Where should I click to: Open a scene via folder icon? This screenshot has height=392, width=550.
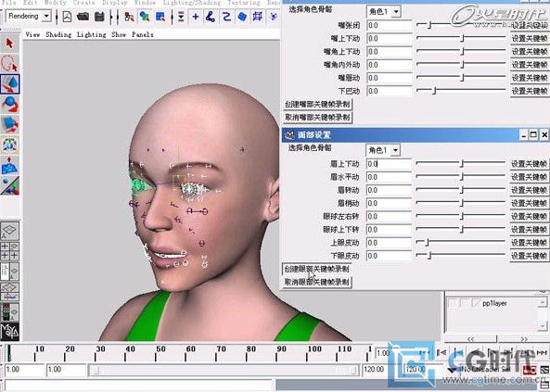coord(83,17)
